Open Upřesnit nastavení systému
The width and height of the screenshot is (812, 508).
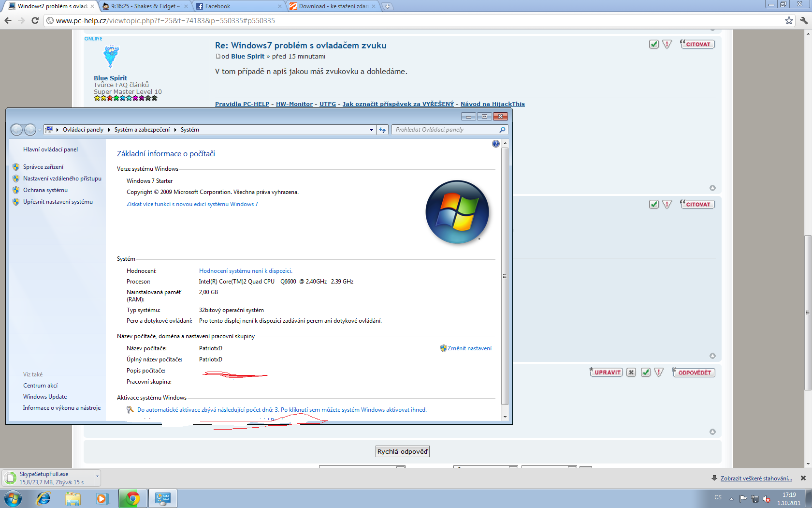(58, 202)
